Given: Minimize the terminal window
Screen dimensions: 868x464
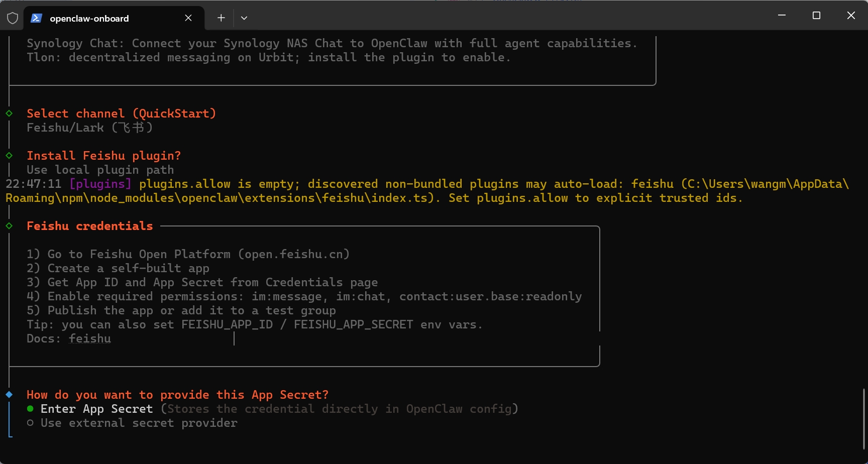Looking at the screenshot, I should [x=782, y=16].
